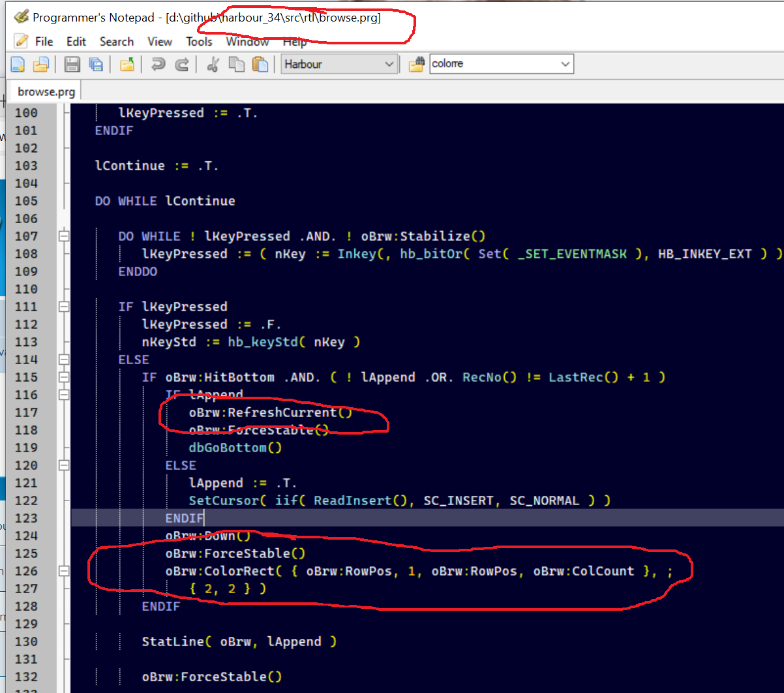Click the New file toolbar icon

[x=18, y=64]
